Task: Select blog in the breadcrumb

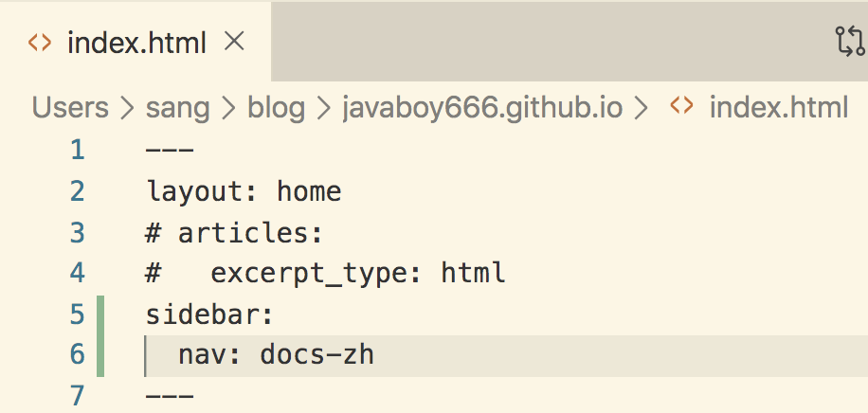Action: point(276,109)
